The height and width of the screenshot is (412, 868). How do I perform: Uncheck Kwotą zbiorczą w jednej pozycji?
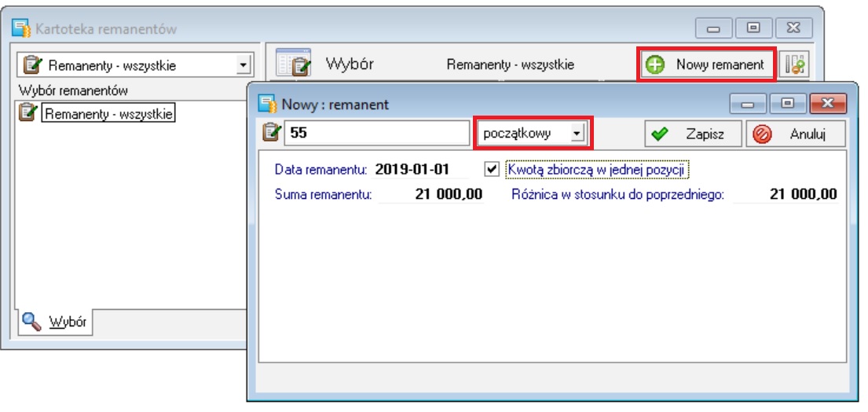point(491,170)
